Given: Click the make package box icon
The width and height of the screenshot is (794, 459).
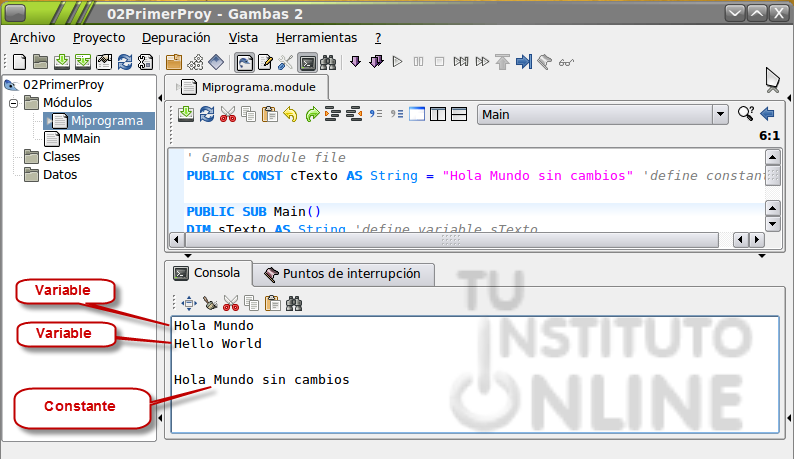Looking at the screenshot, I should 174,62.
